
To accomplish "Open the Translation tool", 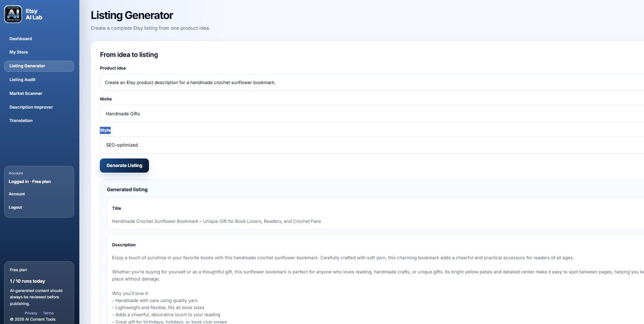I will coord(21,121).
